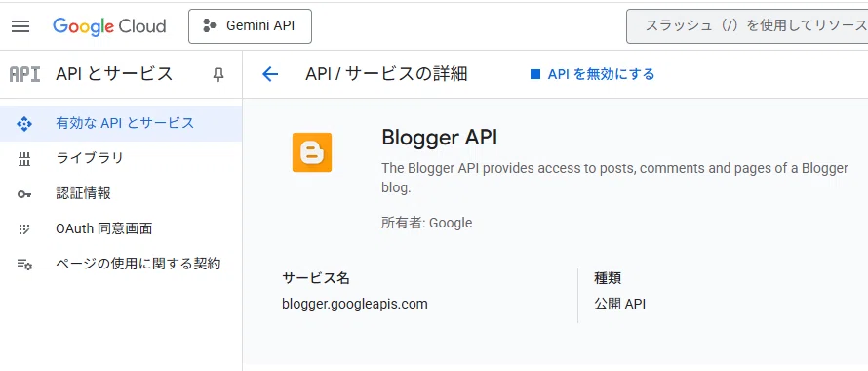The width and height of the screenshot is (868, 371).
Task: Click the resource search box
Action: pyautogui.click(x=747, y=26)
